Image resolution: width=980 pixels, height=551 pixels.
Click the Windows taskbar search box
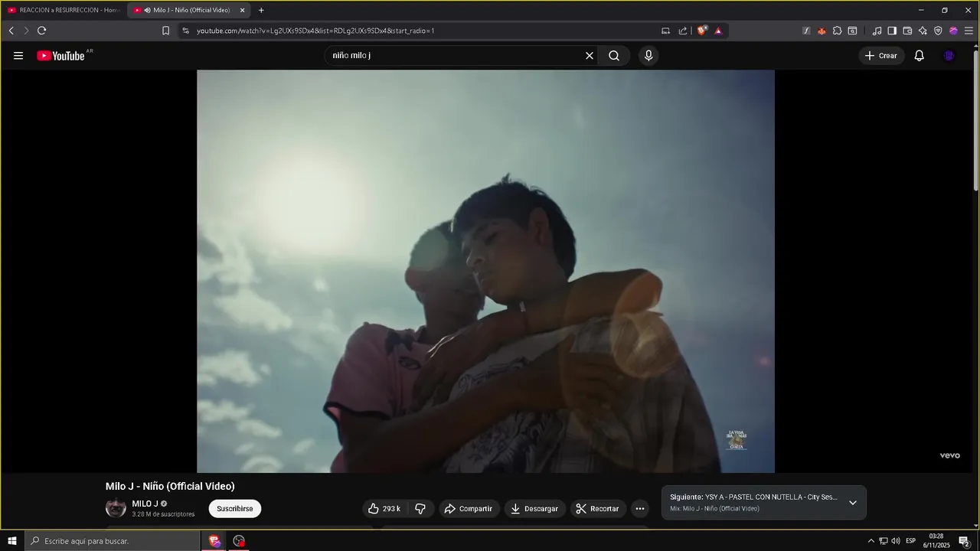click(113, 541)
